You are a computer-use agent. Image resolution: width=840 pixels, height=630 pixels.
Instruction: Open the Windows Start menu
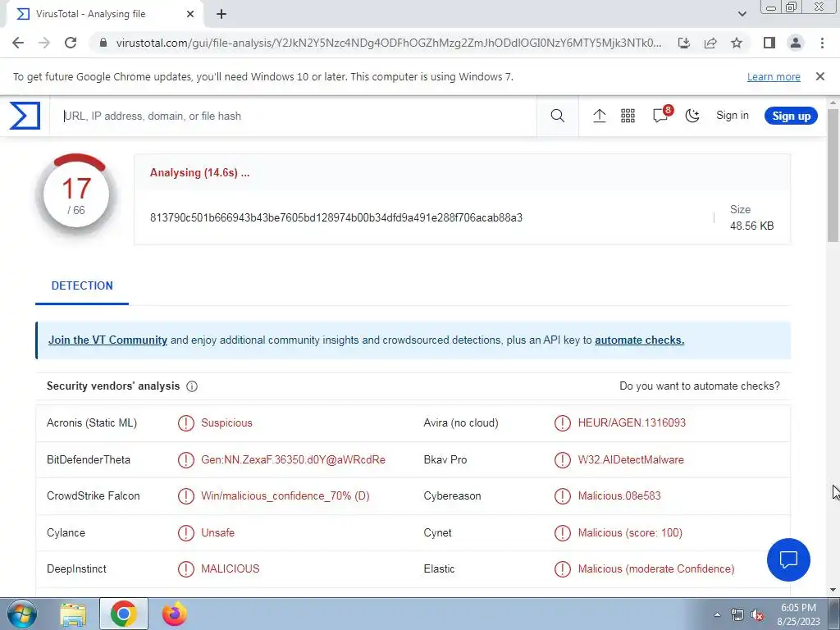tap(22, 614)
